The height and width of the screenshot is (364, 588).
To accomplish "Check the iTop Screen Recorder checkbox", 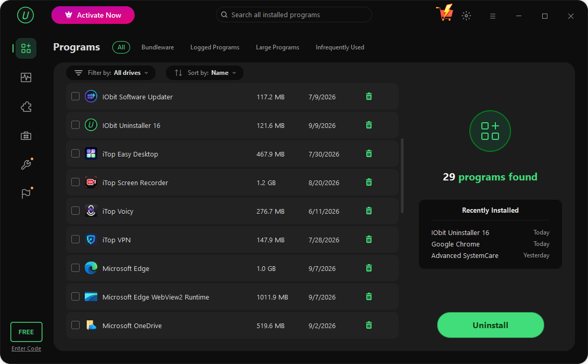I will [75, 182].
